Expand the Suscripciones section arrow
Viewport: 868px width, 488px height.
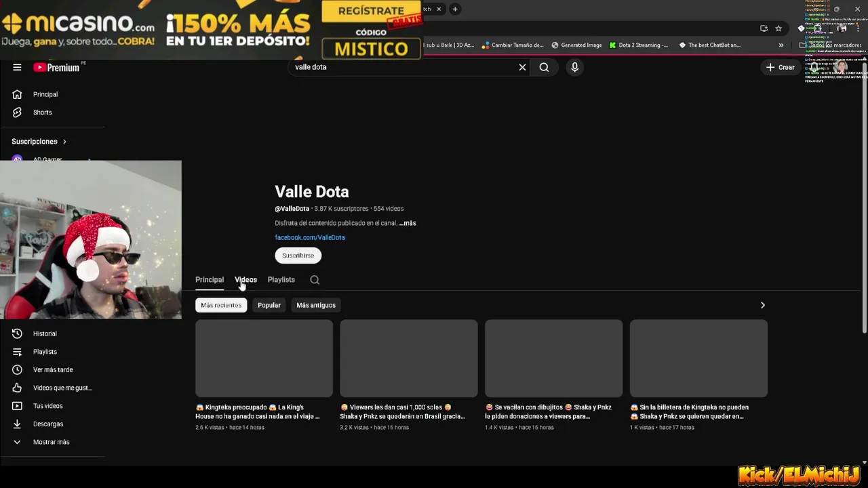pyautogui.click(x=64, y=142)
